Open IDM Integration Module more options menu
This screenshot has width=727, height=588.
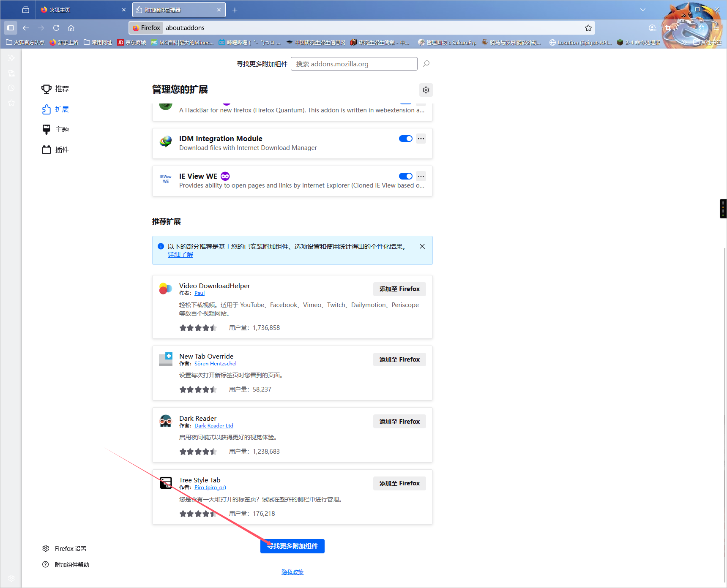pyautogui.click(x=421, y=139)
